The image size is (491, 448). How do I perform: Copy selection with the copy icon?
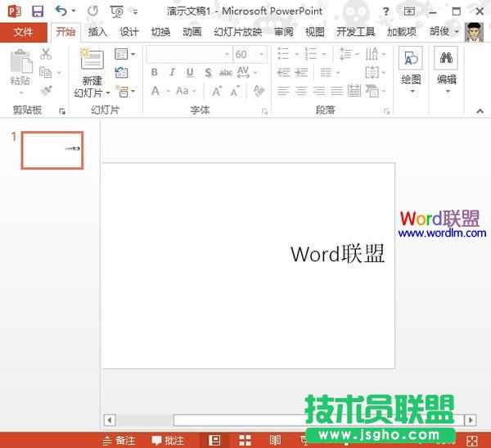(46, 72)
